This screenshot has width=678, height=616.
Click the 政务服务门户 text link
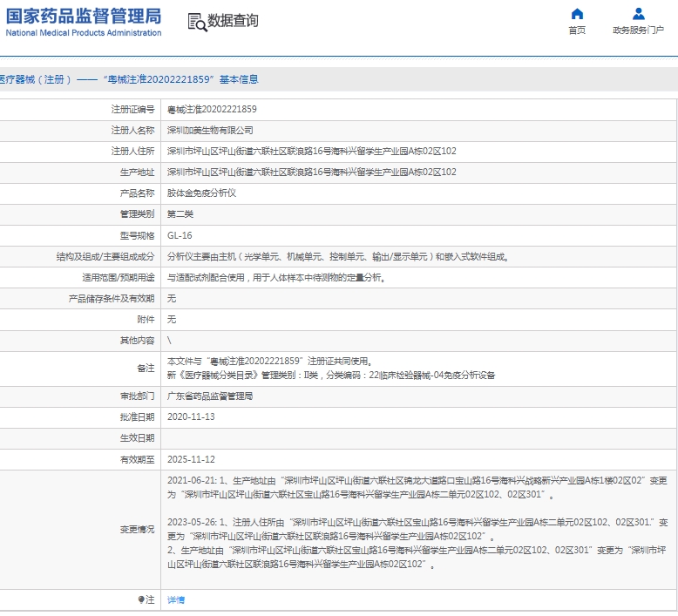[x=638, y=30]
